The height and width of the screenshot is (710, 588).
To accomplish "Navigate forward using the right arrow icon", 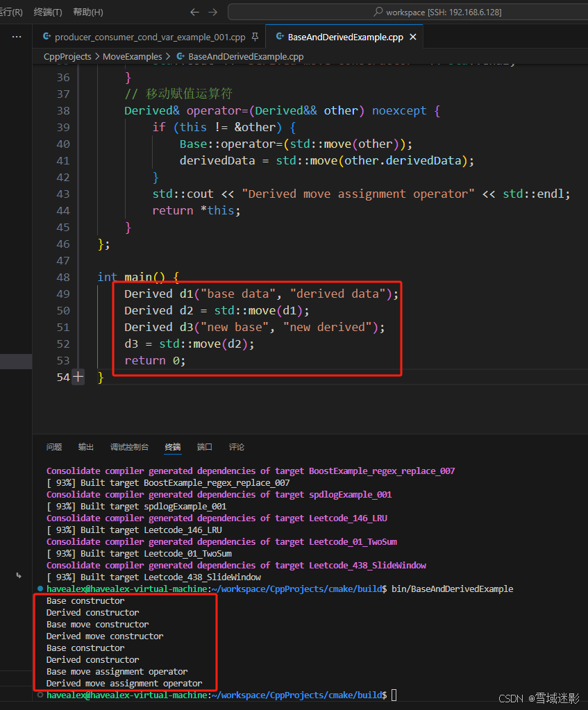I will (x=212, y=12).
